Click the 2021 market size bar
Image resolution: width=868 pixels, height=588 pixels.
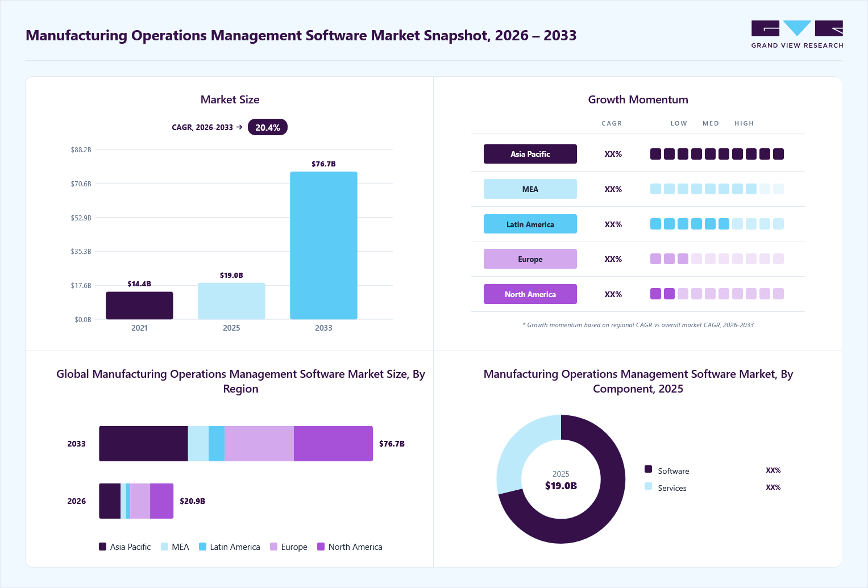coord(139,306)
